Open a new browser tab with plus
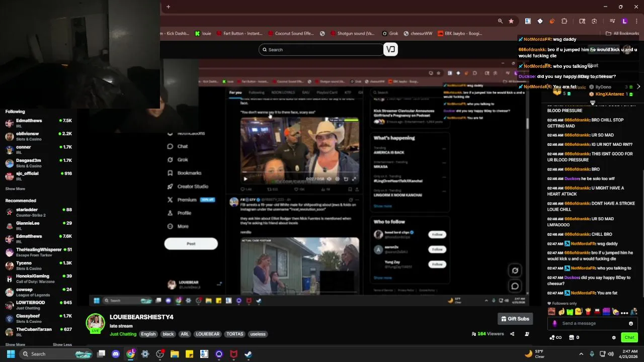This screenshot has width=644, height=362. pyautogui.click(x=168, y=7)
